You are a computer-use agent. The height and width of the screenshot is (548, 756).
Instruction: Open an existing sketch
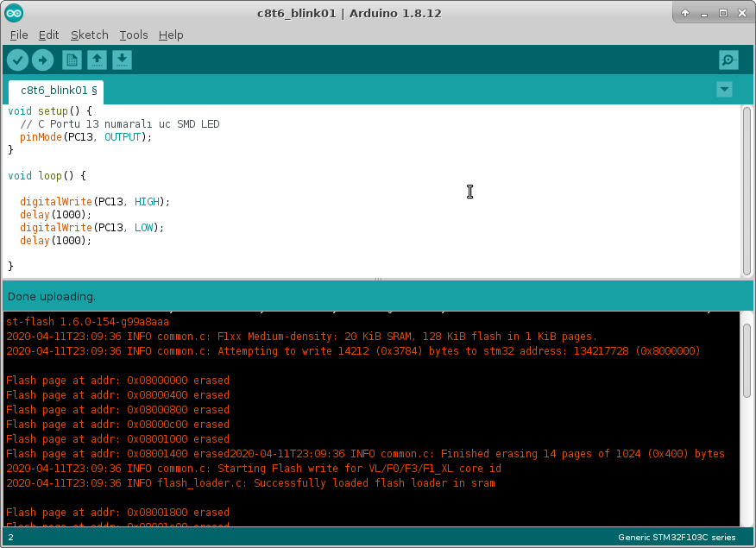click(x=97, y=60)
